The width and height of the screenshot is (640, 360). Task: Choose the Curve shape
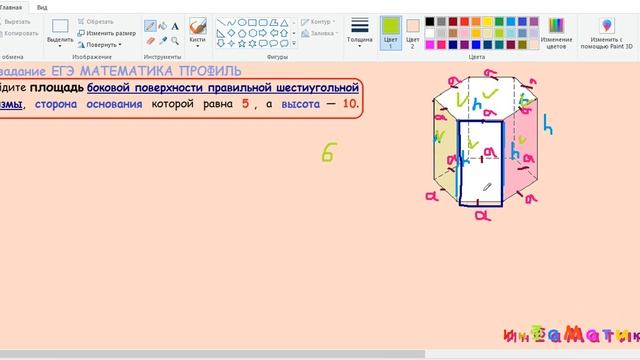click(231, 22)
